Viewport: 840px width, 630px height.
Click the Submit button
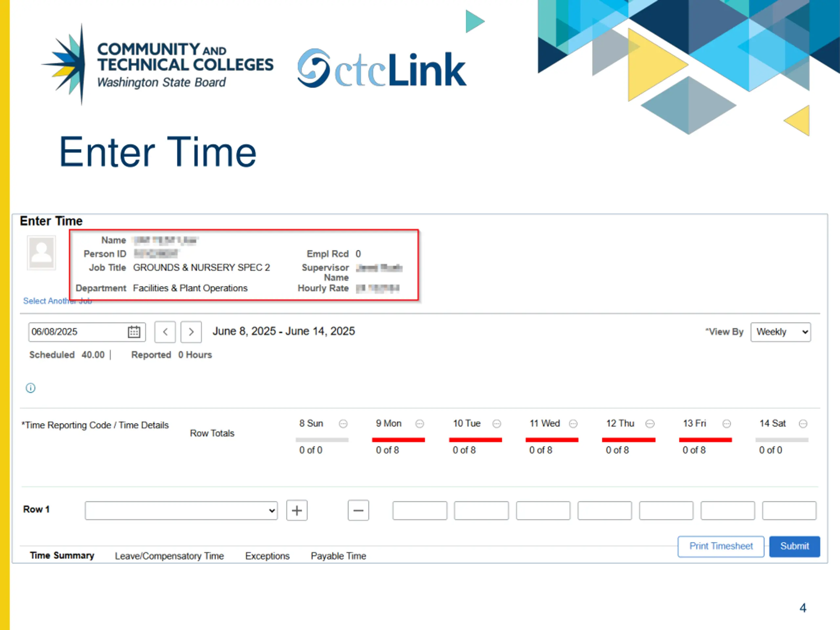click(794, 546)
